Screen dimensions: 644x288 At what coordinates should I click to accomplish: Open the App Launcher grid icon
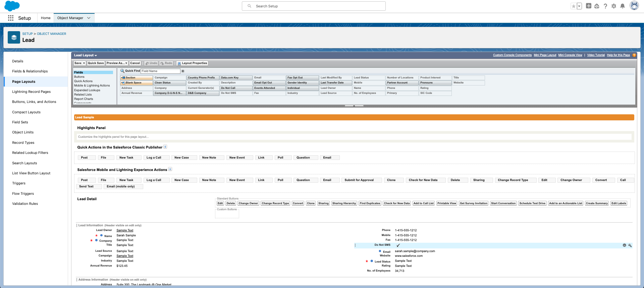[x=11, y=18]
